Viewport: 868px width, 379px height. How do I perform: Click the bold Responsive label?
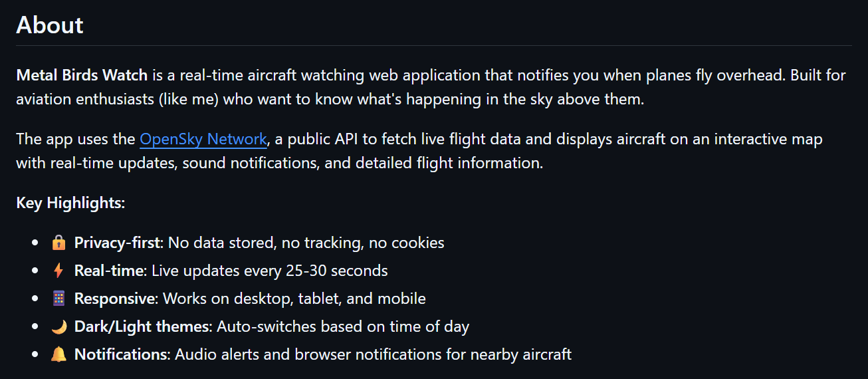click(114, 299)
